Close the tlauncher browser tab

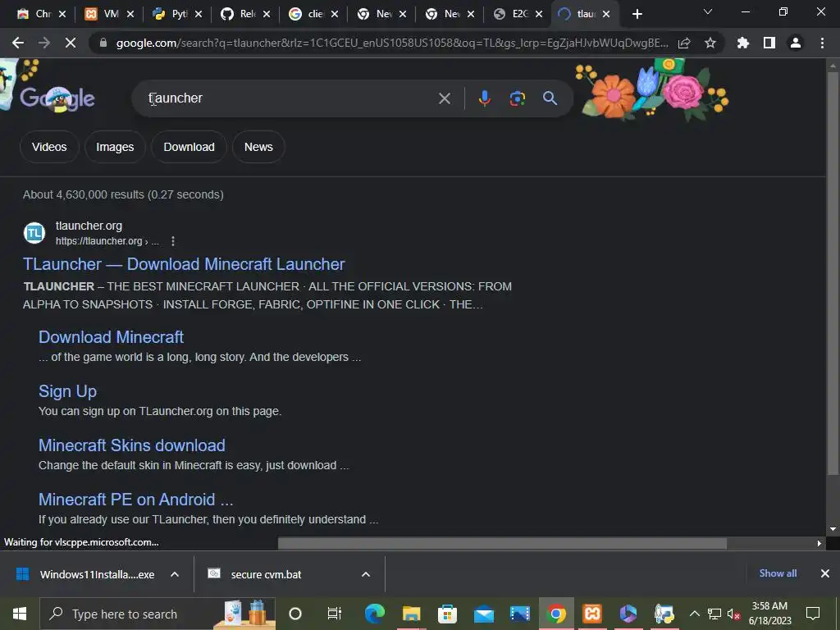click(606, 14)
